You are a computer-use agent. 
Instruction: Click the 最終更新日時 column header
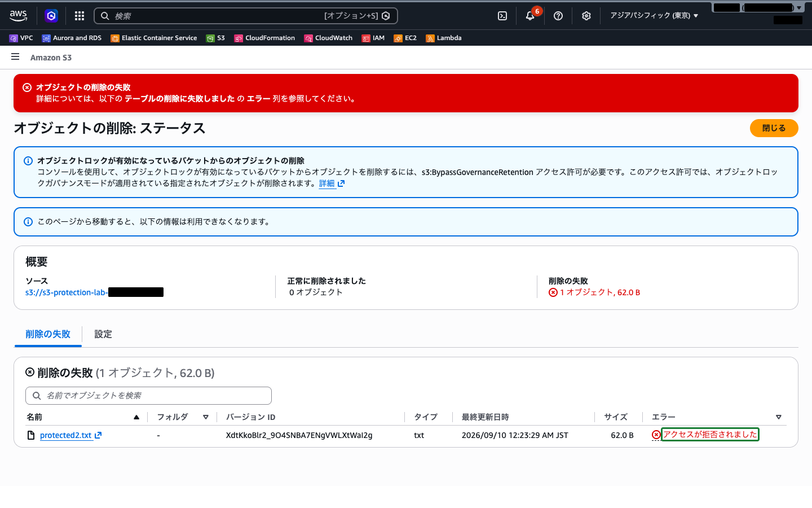pos(485,417)
